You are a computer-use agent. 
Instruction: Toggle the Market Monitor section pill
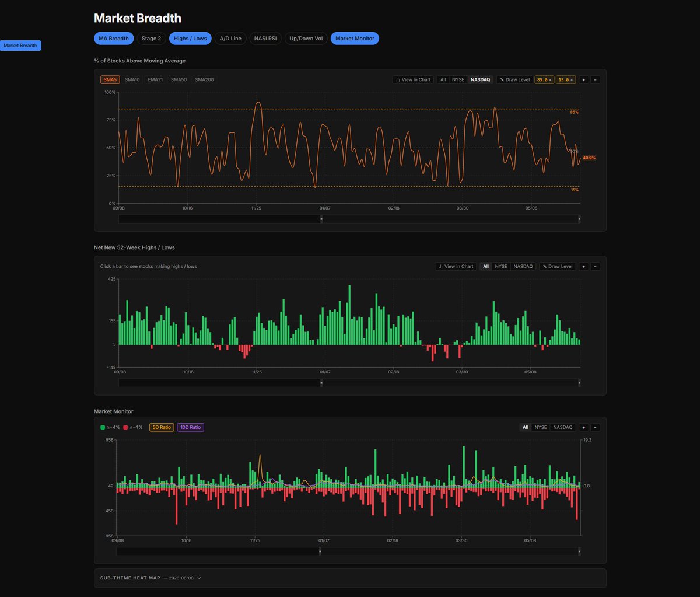pos(355,39)
